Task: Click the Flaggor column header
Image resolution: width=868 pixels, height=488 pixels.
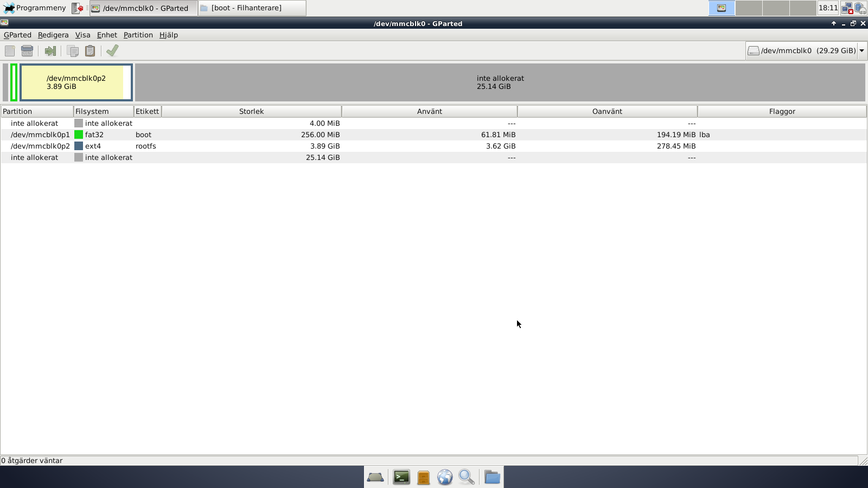Action: click(x=782, y=111)
